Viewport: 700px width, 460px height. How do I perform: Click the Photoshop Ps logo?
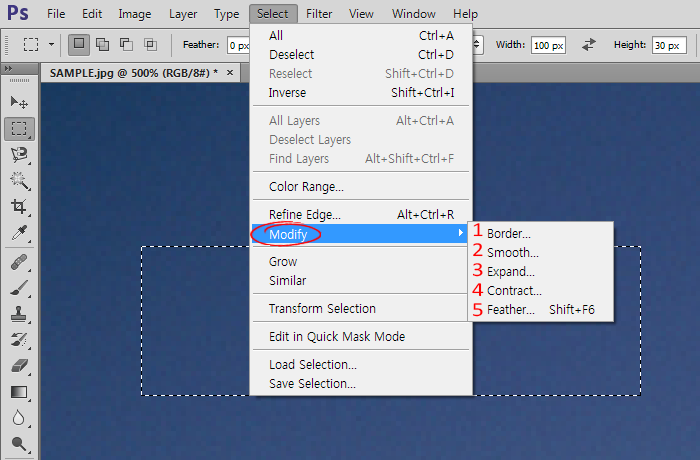click(x=18, y=13)
